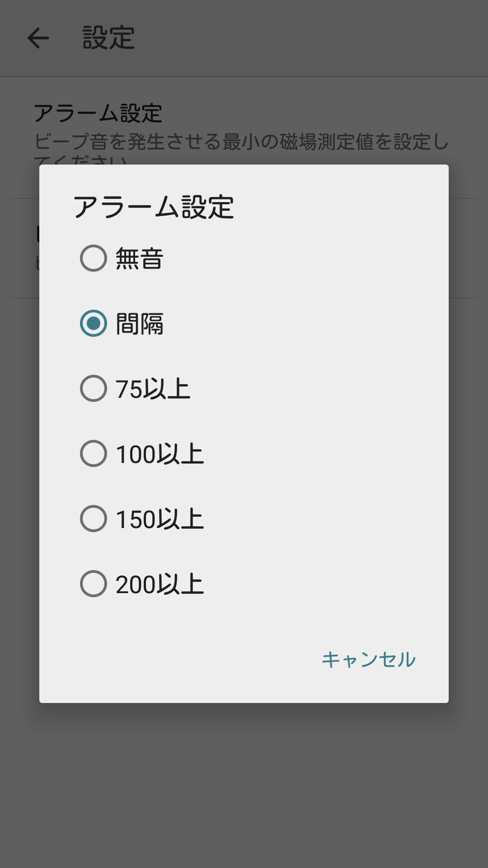The image size is (488, 868).
Task: Tap the 150以上 label text
Action: 160,519
